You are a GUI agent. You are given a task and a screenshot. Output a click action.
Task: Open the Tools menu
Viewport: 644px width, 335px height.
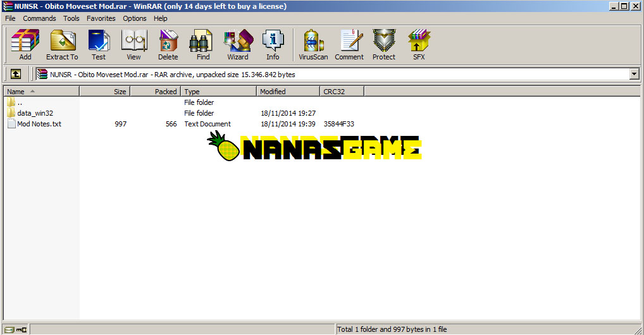[71, 18]
